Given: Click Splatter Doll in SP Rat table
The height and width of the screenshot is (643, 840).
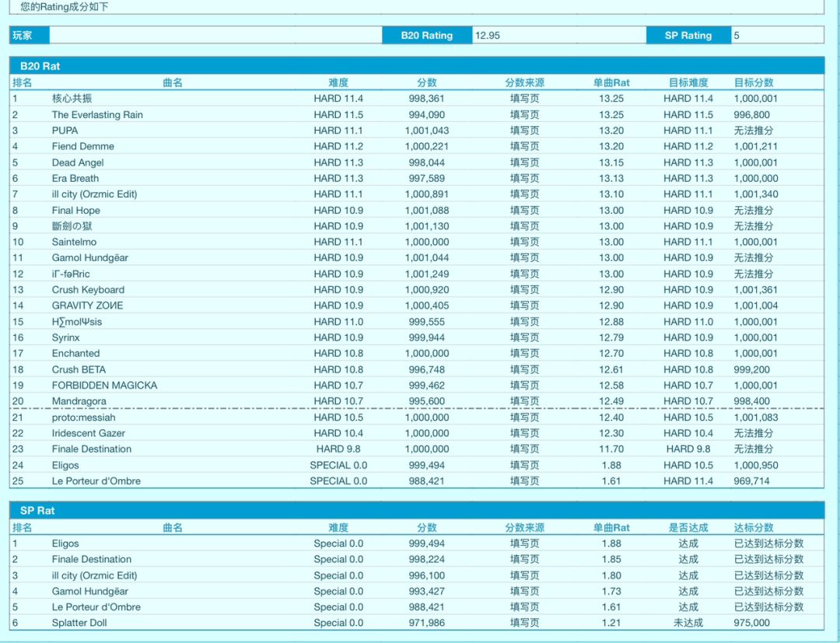Looking at the screenshot, I should point(79,623).
